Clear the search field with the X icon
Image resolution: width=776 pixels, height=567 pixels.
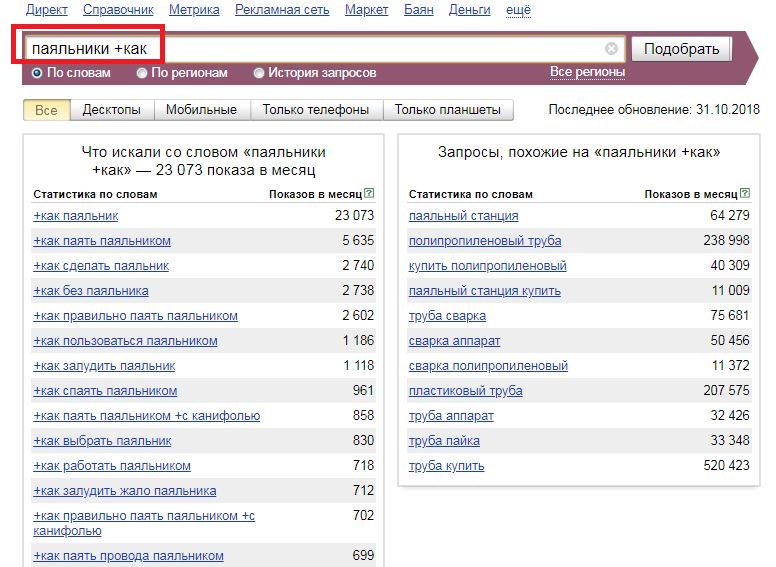[611, 48]
